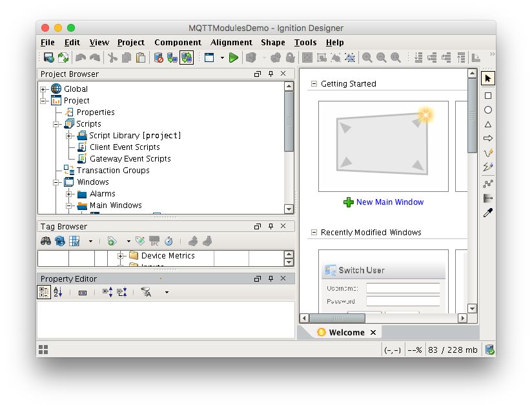This screenshot has height=409, width=532.
Task: Click the Project Browser vertical scrollbar thumb
Action: click(289, 121)
